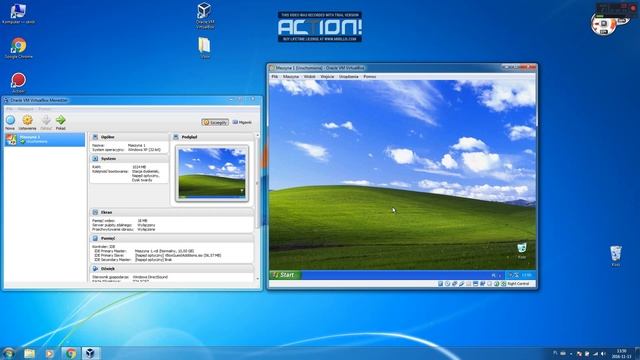Viewport: 640px width, 360px height.
Task: Click the Windows XP Start button
Action: (285, 275)
